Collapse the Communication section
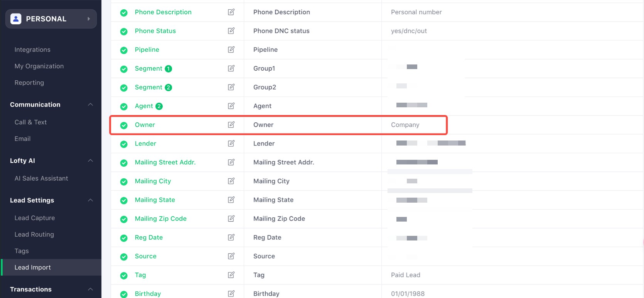 coord(91,105)
